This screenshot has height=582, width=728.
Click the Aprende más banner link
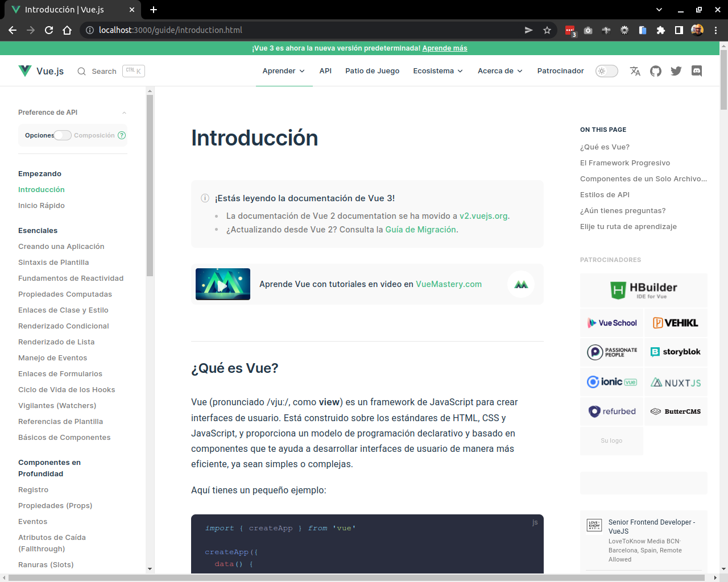[445, 48]
